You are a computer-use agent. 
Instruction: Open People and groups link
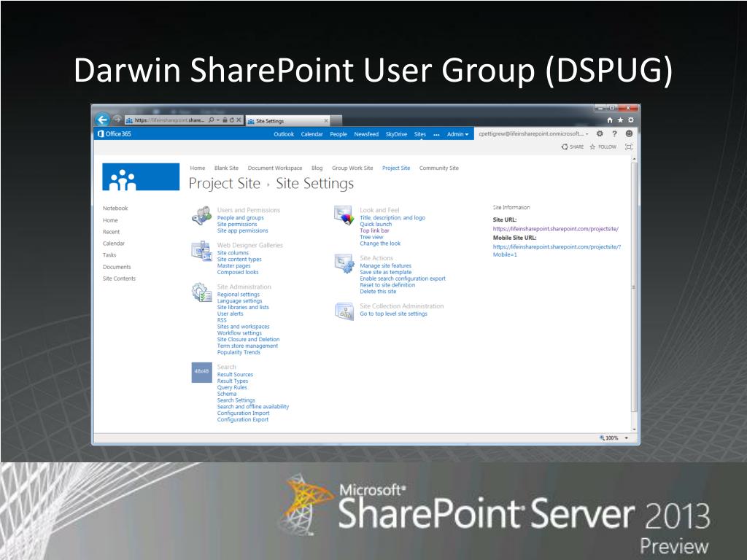tap(241, 217)
